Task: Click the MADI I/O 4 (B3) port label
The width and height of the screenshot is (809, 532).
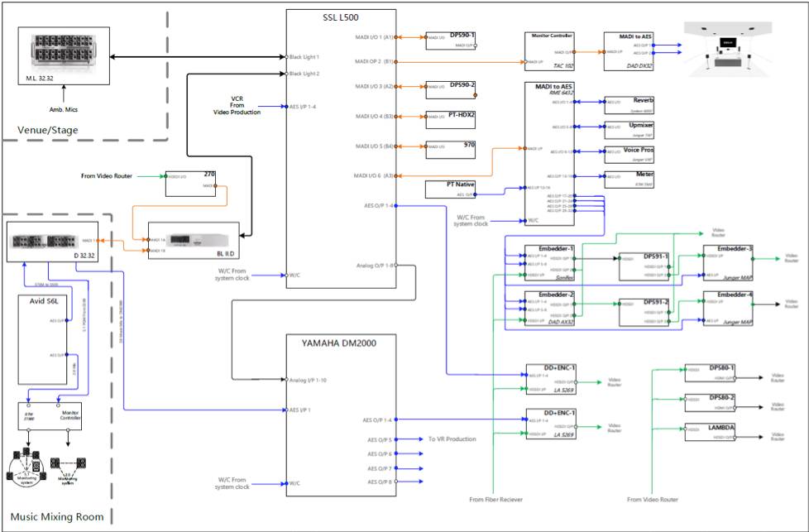Action: point(375,117)
